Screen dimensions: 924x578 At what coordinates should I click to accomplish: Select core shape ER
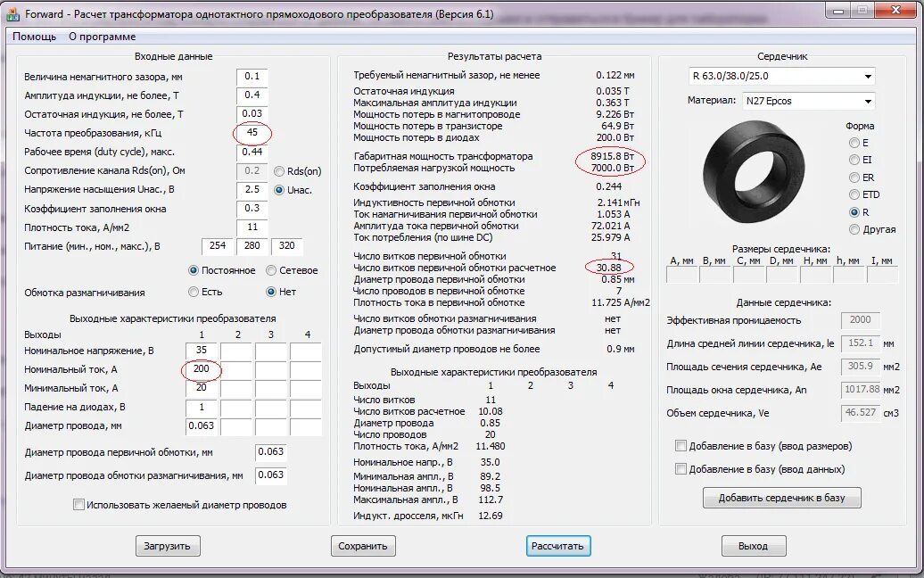[854, 178]
